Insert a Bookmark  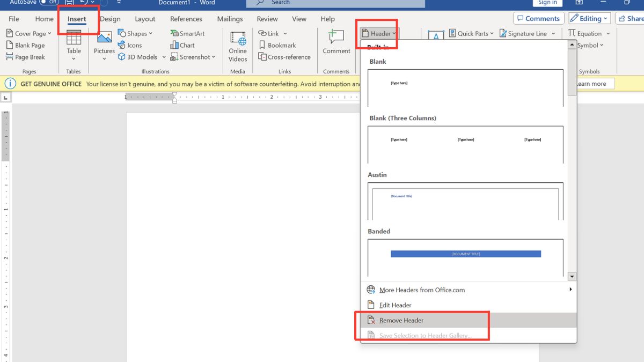[277, 45]
